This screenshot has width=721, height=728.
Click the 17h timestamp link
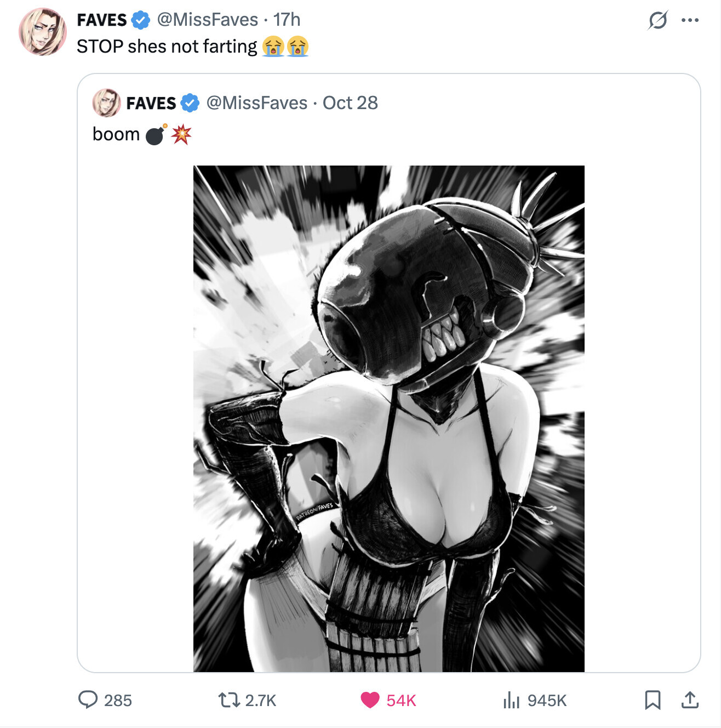pos(287,20)
